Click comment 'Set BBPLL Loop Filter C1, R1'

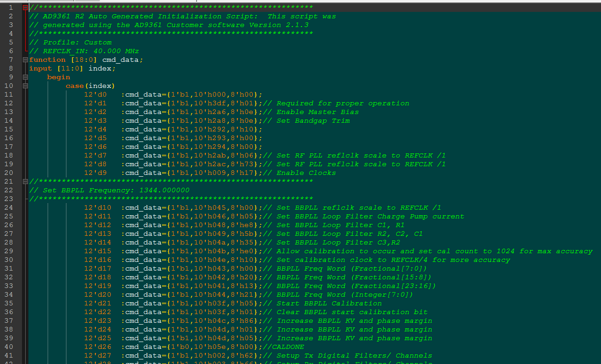coord(341,225)
